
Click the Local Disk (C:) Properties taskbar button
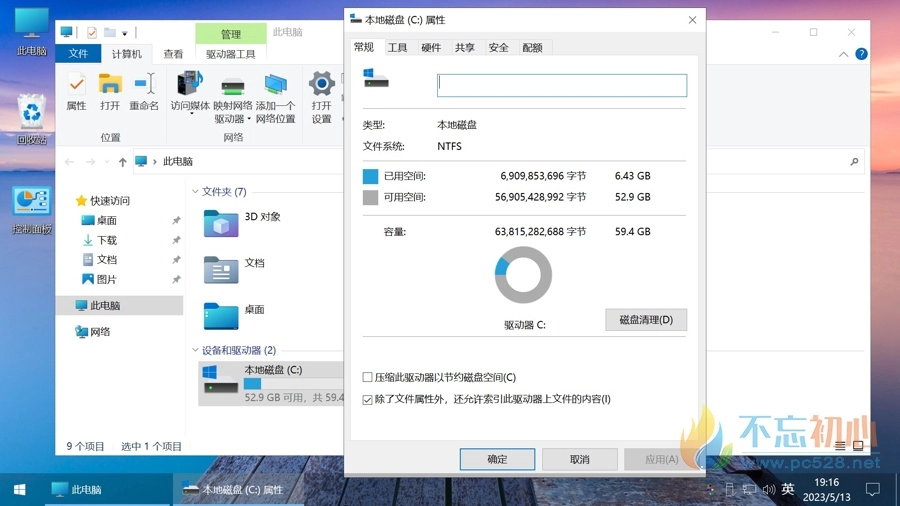point(238,489)
